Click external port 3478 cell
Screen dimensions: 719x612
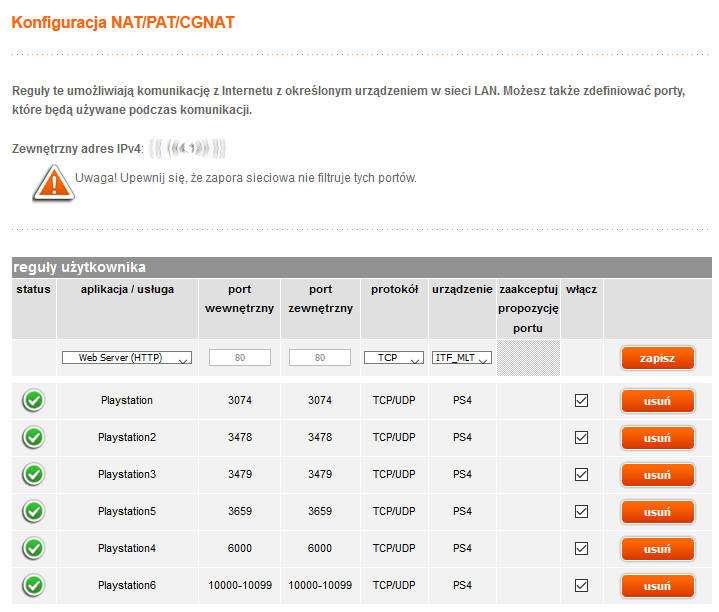[320, 437]
